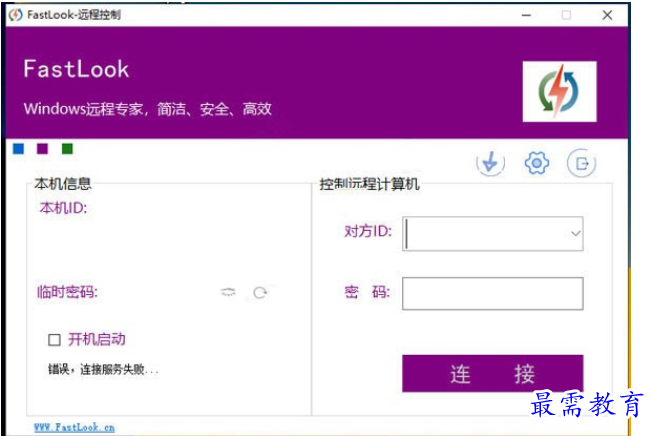Close the FastLook window
The image size is (652, 436).
(x=607, y=15)
